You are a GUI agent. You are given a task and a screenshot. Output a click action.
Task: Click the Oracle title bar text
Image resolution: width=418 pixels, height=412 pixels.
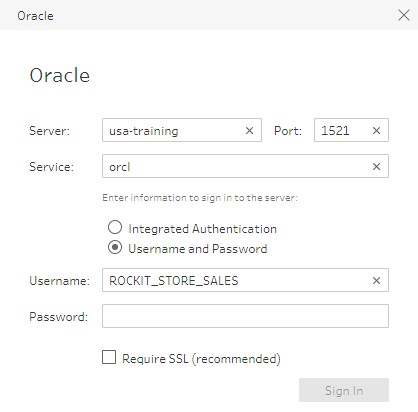pos(35,16)
